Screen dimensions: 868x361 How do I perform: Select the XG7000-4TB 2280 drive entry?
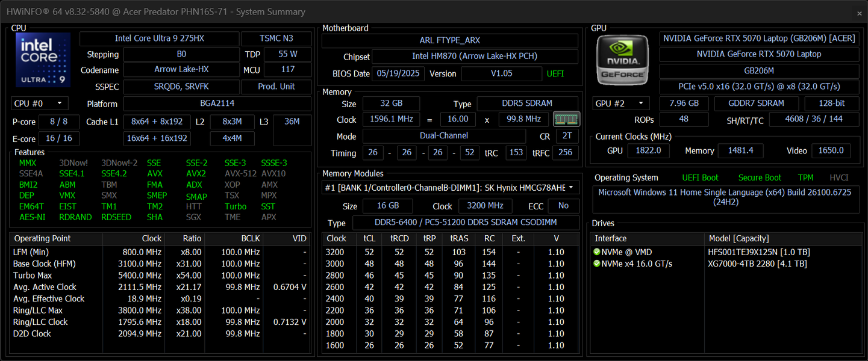[x=757, y=264]
